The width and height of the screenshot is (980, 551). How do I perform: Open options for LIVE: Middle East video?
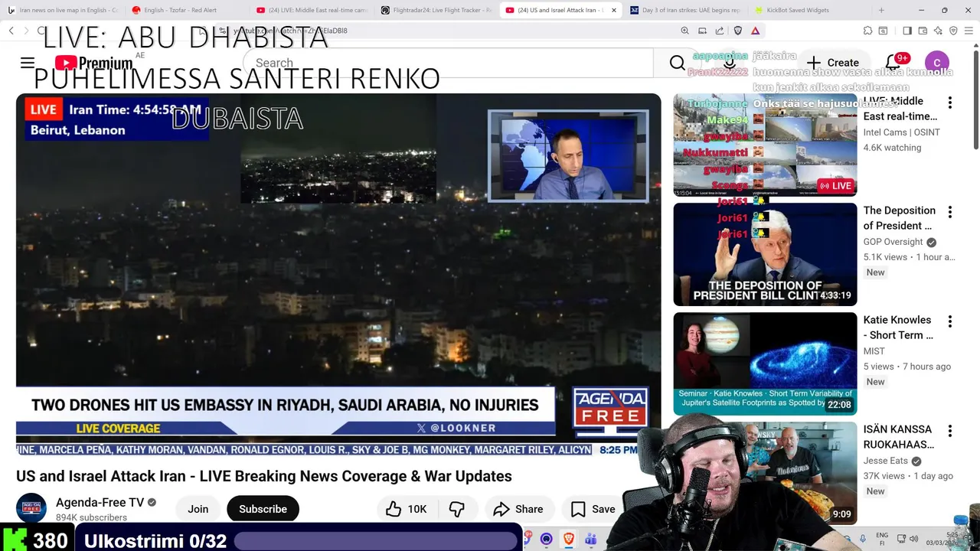point(949,103)
